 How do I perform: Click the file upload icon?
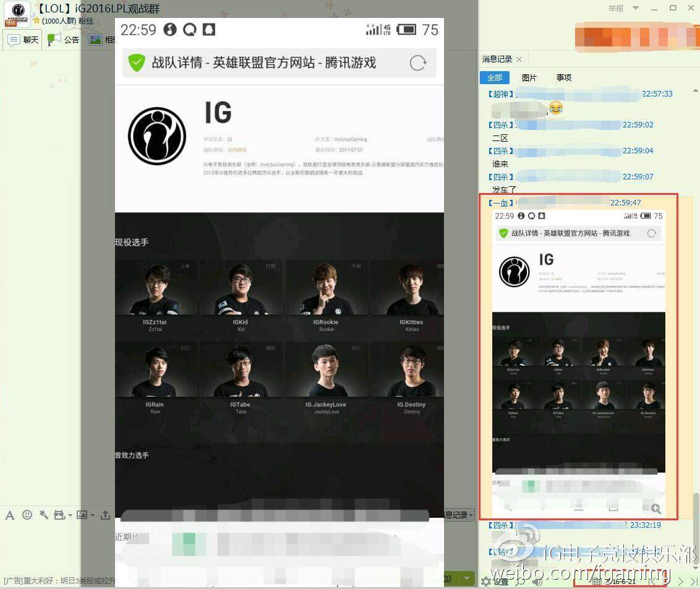coord(106,515)
